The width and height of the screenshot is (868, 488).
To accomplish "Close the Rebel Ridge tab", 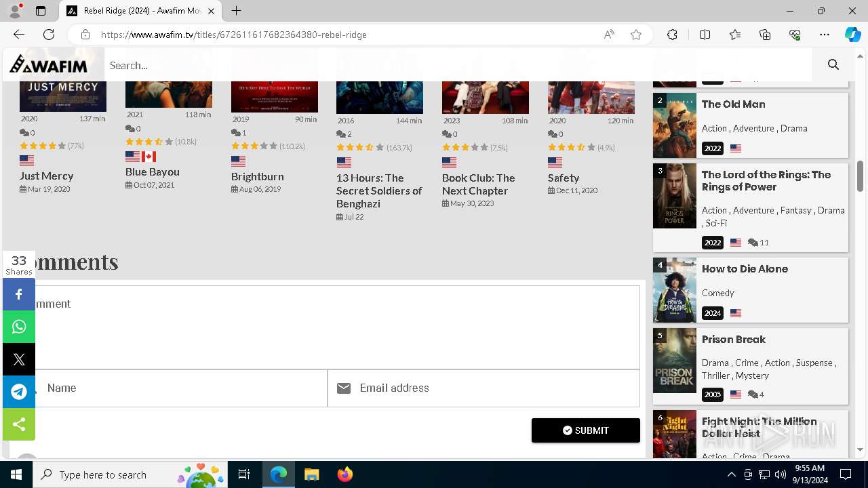I will click(x=211, y=11).
